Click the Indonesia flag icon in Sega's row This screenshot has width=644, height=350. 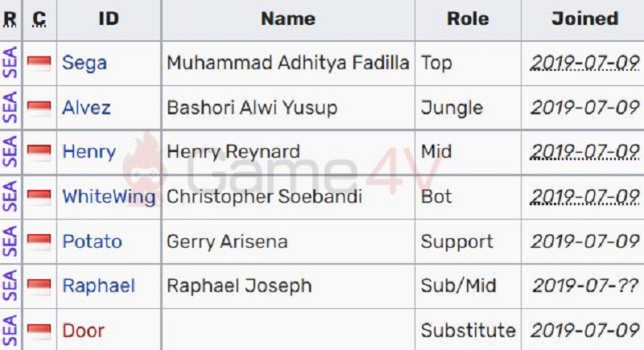(x=39, y=64)
